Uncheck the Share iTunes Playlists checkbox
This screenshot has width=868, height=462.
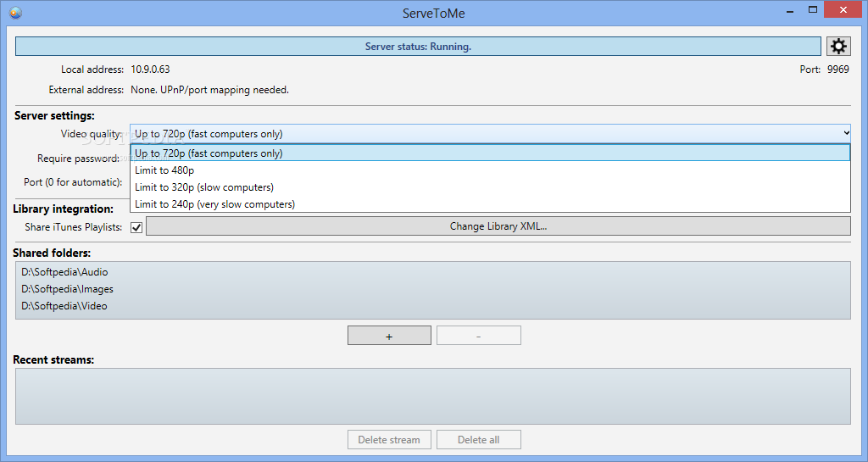pos(136,227)
